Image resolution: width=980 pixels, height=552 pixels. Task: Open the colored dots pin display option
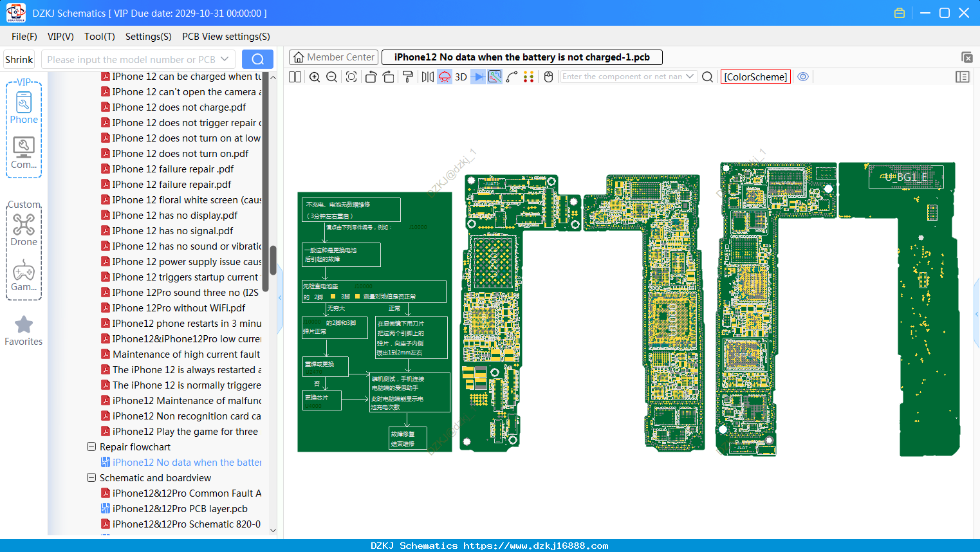point(528,77)
